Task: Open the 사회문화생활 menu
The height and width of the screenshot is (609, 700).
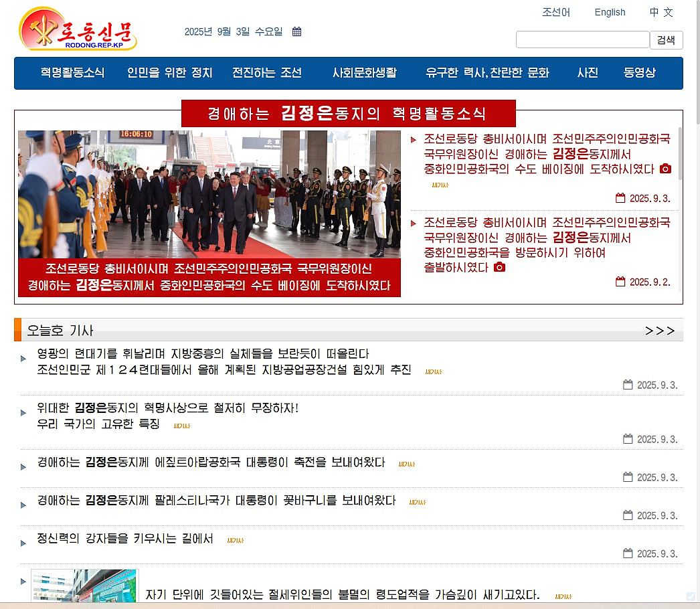Action: click(365, 73)
